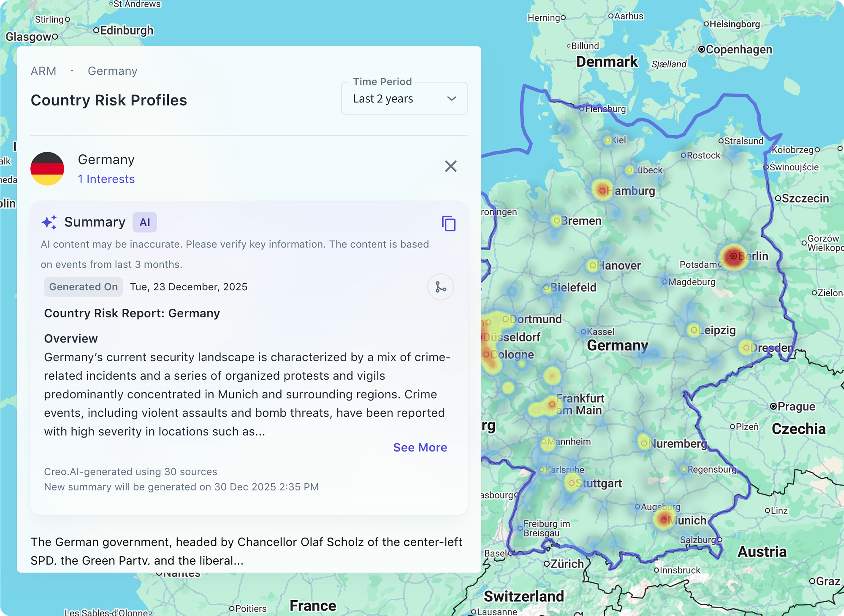This screenshot has width=844, height=616.
Task: Click the AI badge next to Summary
Action: [x=145, y=222]
